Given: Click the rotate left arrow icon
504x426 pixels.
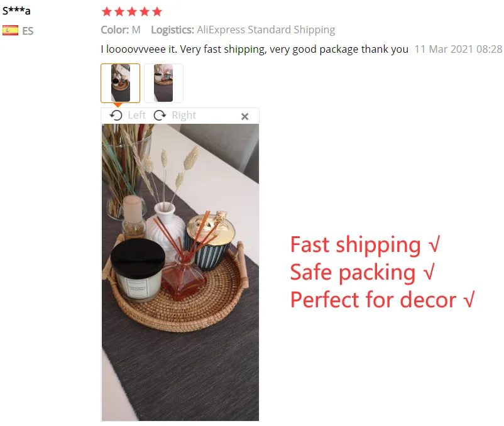Looking at the screenshot, I should (116, 115).
